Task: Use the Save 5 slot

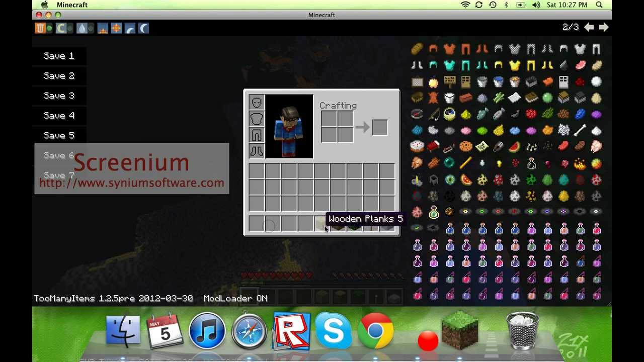Action: point(59,135)
